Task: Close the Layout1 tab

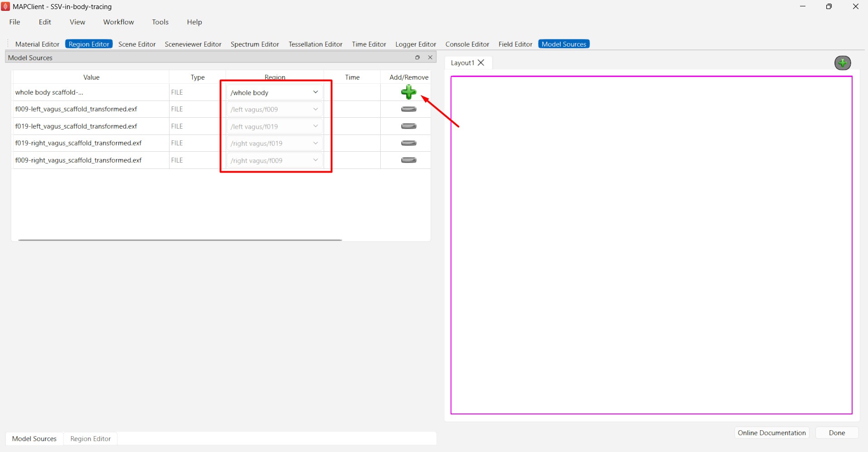Action: [481, 63]
